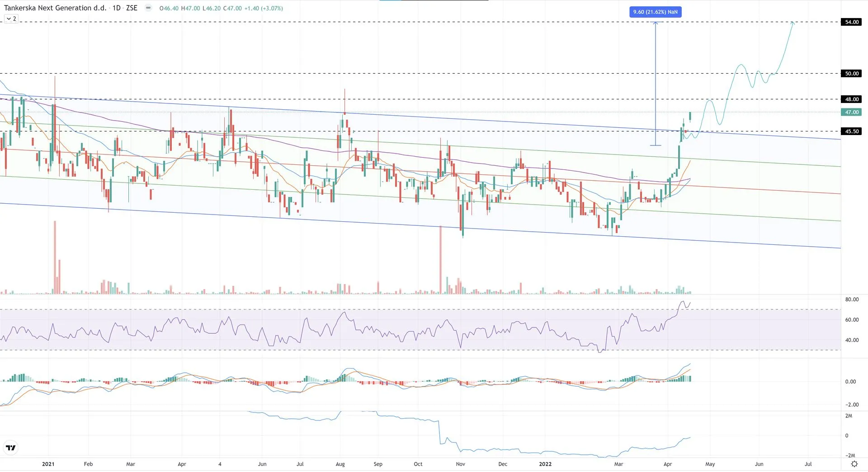This screenshot has width=868, height=472.
Task: Select the 9.60 (21.62%) measurement label
Action: 655,12
